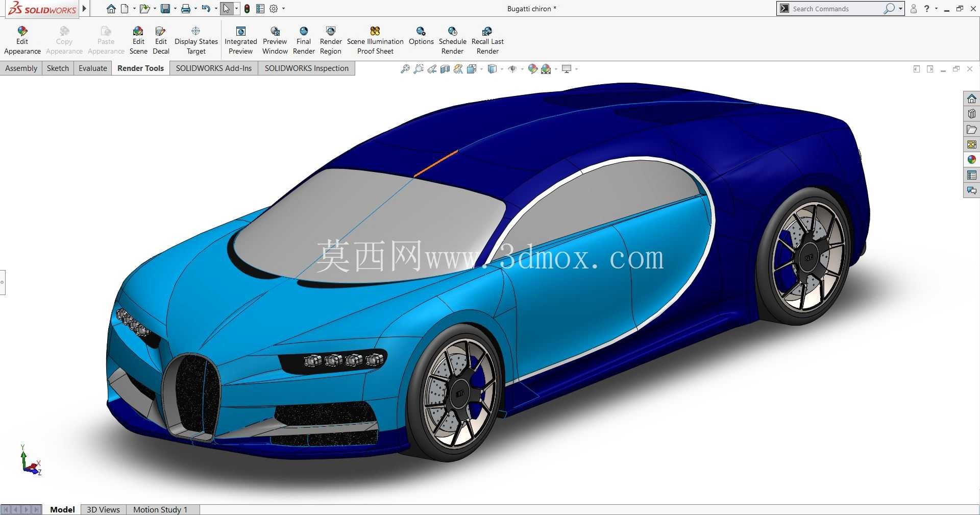
Task: Open the Edit Appearance tool
Action: [22, 40]
